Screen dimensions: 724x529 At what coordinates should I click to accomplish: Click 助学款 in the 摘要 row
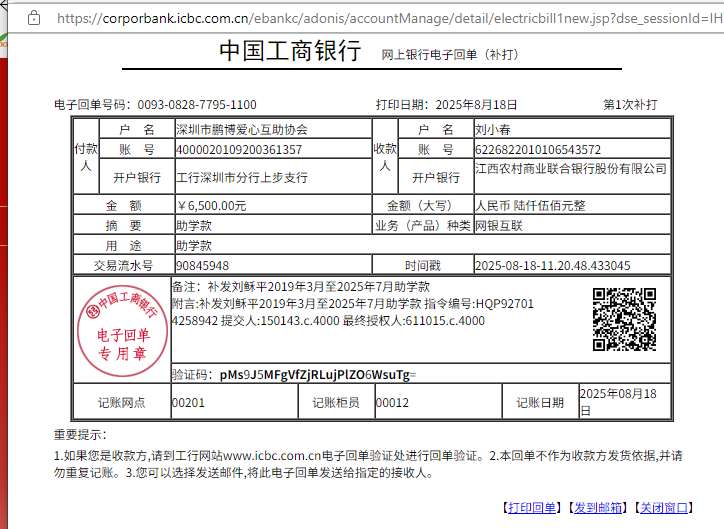pos(193,226)
